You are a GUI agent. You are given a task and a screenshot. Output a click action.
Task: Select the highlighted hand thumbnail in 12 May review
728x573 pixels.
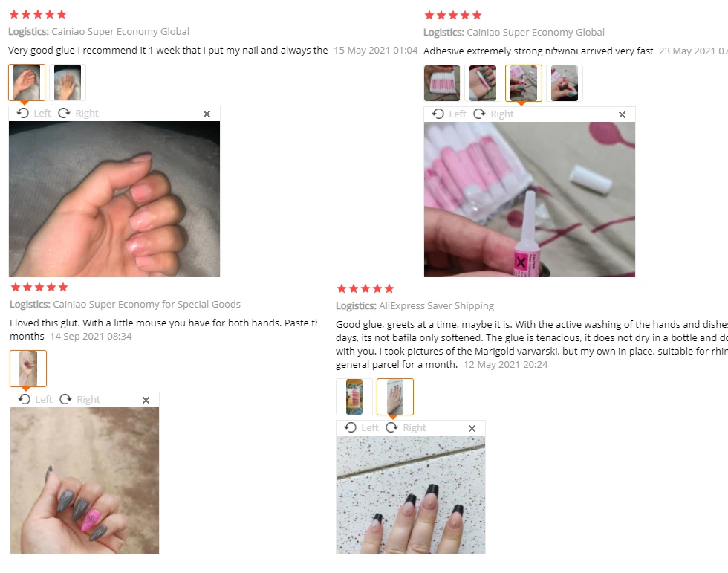(x=395, y=397)
